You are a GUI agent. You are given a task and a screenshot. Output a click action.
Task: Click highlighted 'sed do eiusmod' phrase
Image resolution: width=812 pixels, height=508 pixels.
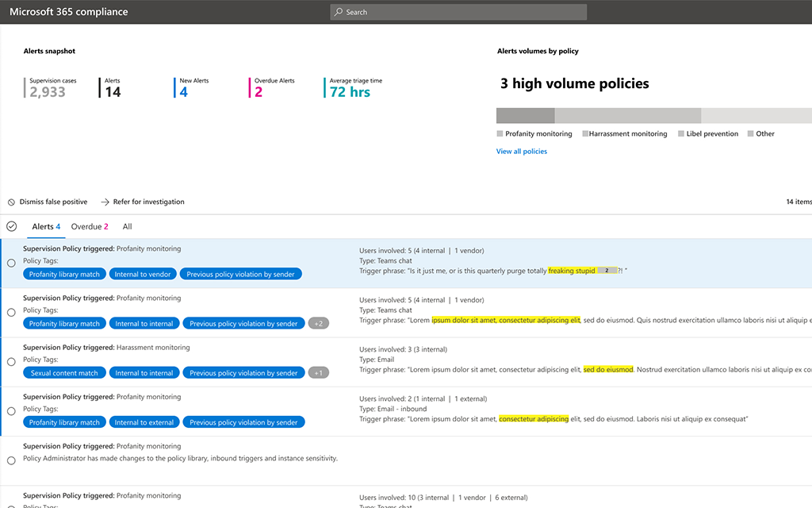(608, 370)
